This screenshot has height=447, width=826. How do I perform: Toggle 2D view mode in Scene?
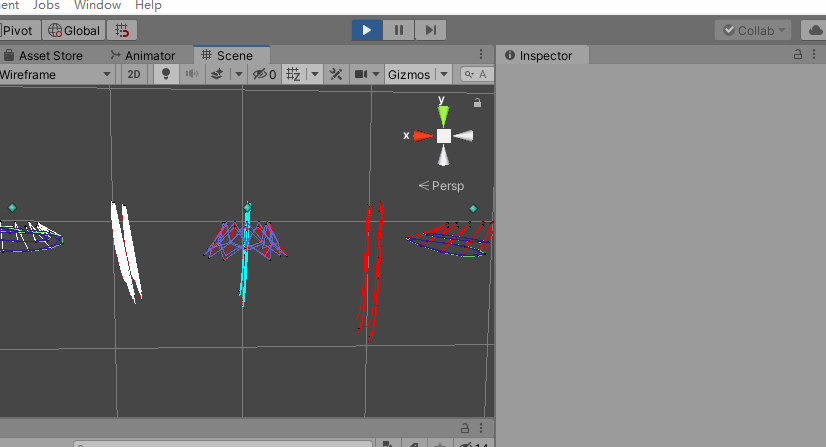134,74
